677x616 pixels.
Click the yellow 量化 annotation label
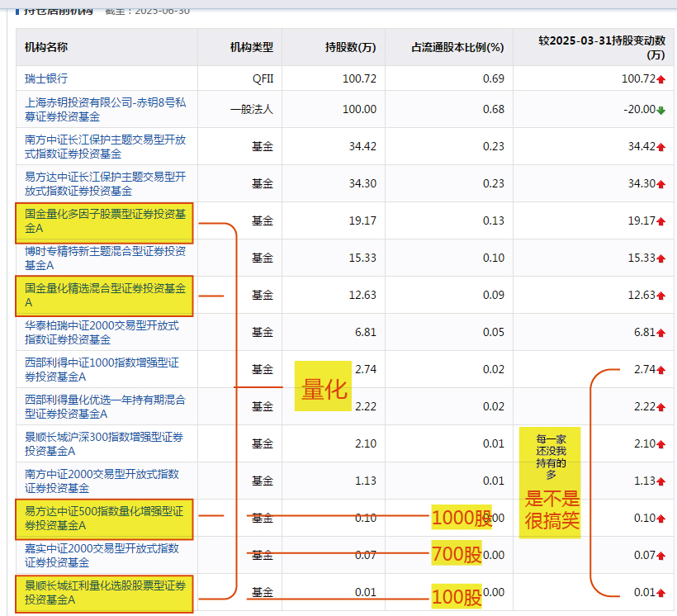pos(324,389)
